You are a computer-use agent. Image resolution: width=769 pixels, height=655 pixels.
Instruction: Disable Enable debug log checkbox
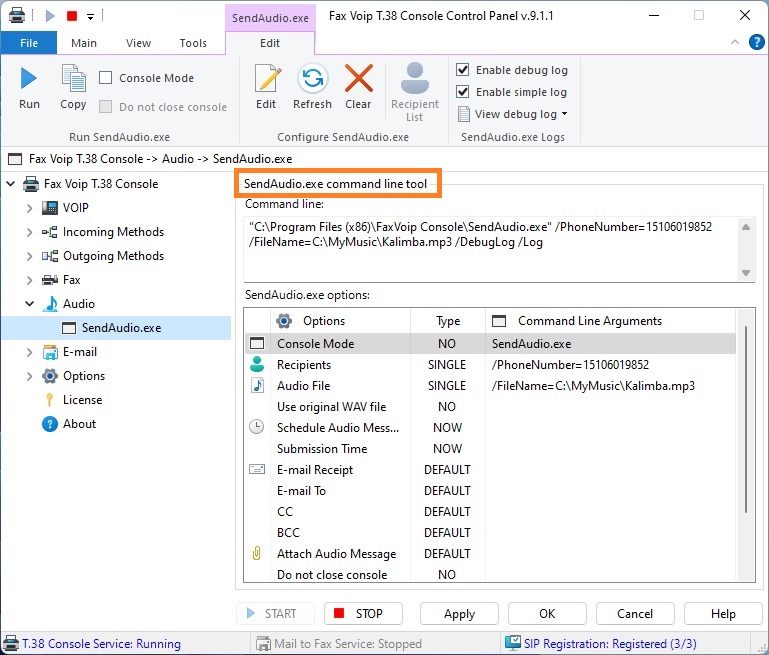[x=462, y=70]
